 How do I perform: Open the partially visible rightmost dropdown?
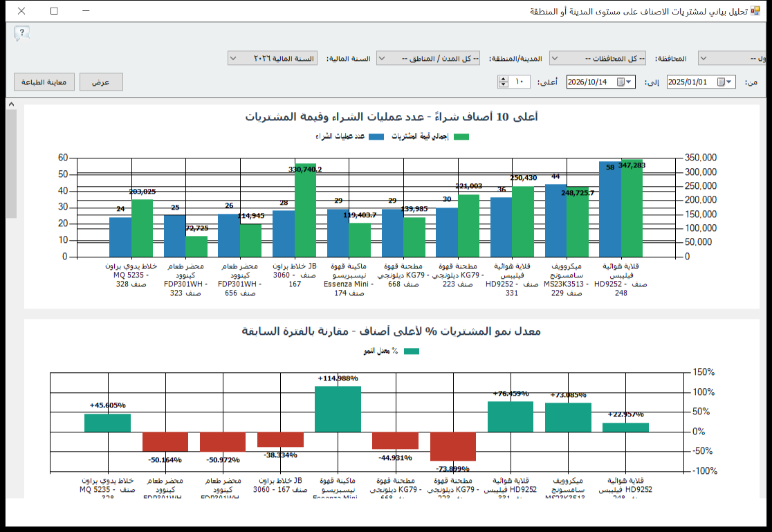(x=732, y=58)
